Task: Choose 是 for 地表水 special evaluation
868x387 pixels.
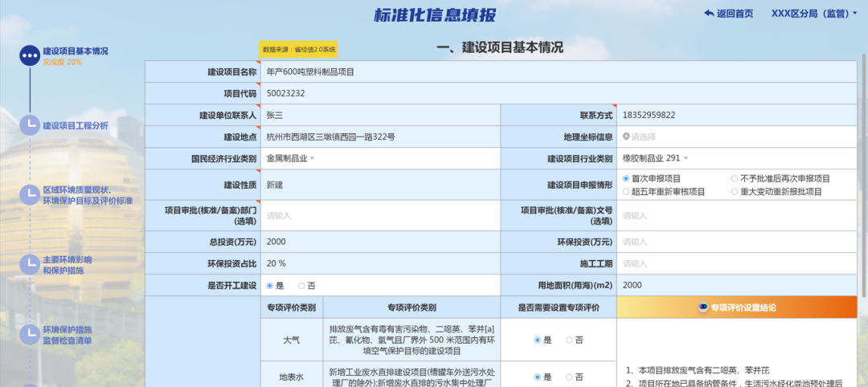Action: (537, 377)
